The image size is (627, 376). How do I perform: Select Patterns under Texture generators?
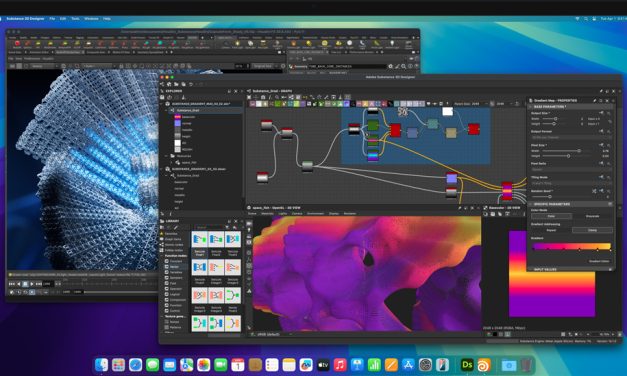pyautogui.click(x=175, y=327)
